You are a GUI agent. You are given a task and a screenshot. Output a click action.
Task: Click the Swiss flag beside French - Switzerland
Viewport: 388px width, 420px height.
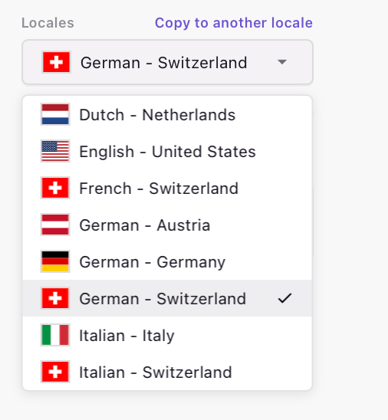55,188
